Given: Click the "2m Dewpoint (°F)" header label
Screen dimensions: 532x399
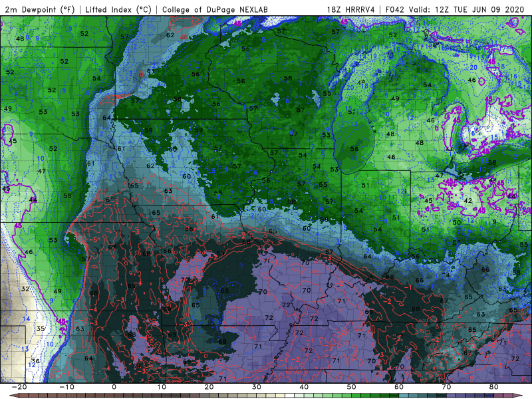Looking at the screenshot, I should click(x=40, y=9).
